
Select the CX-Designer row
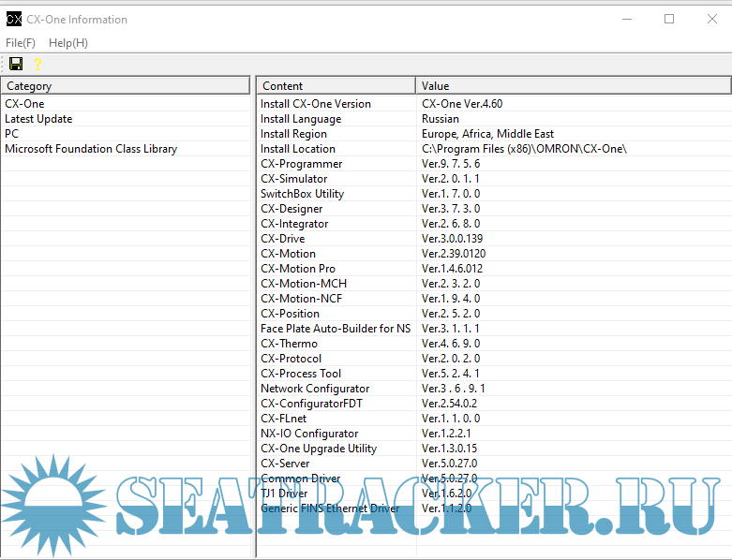click(291, 209)
